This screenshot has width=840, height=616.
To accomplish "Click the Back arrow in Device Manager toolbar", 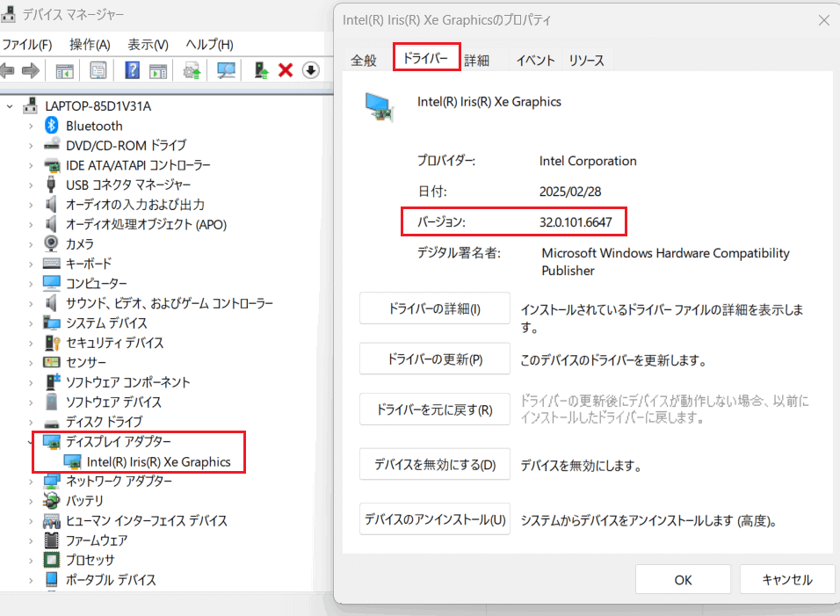I will [8, 70].
